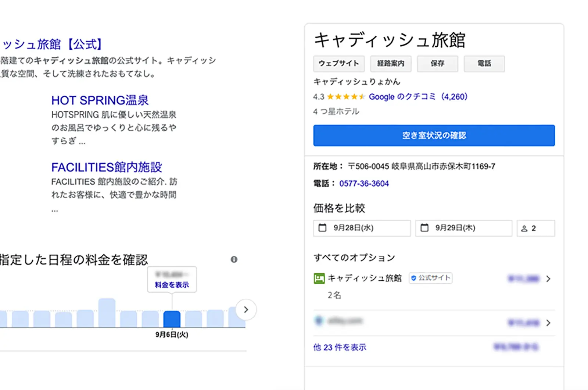Select the highlighted 9月6日(火) bar on the chart
This screenshot has height=390, width=588.
tap(172, 319)
